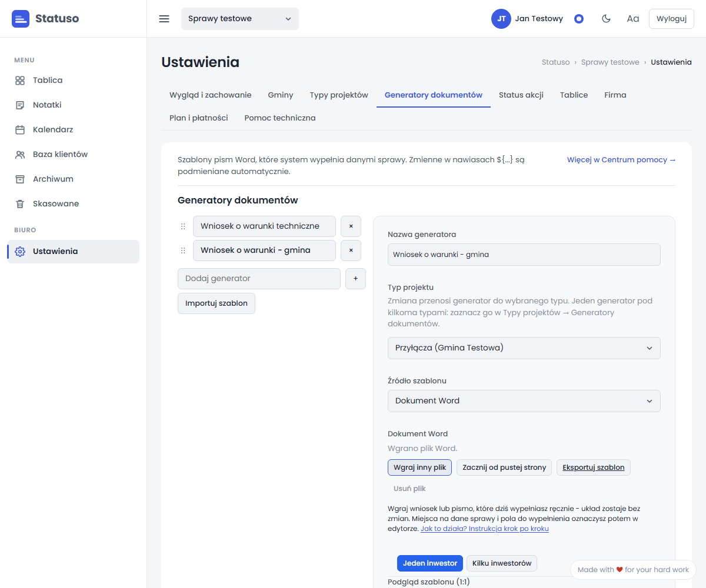Open the Więcej w Centrum pomocy link

[621, 160]
